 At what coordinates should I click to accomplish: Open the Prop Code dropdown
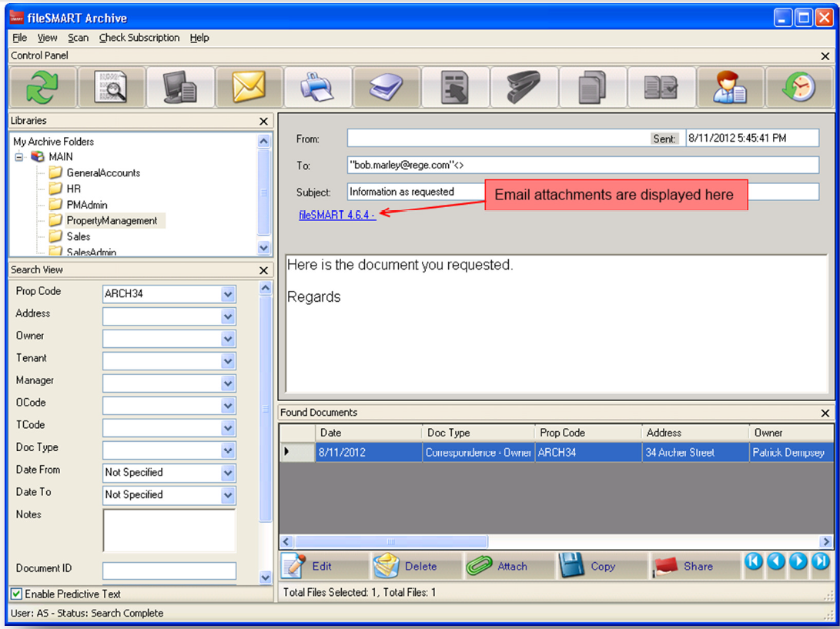coord(228,293)
